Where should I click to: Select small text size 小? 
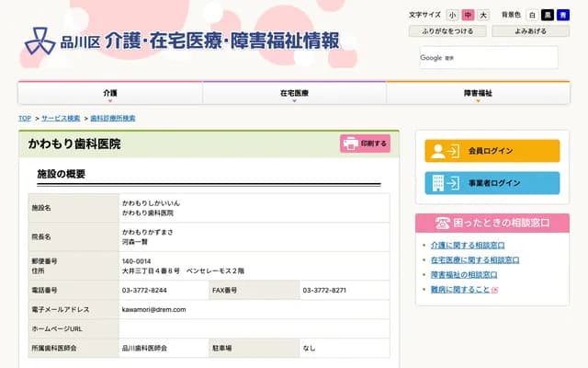[453, 16]
